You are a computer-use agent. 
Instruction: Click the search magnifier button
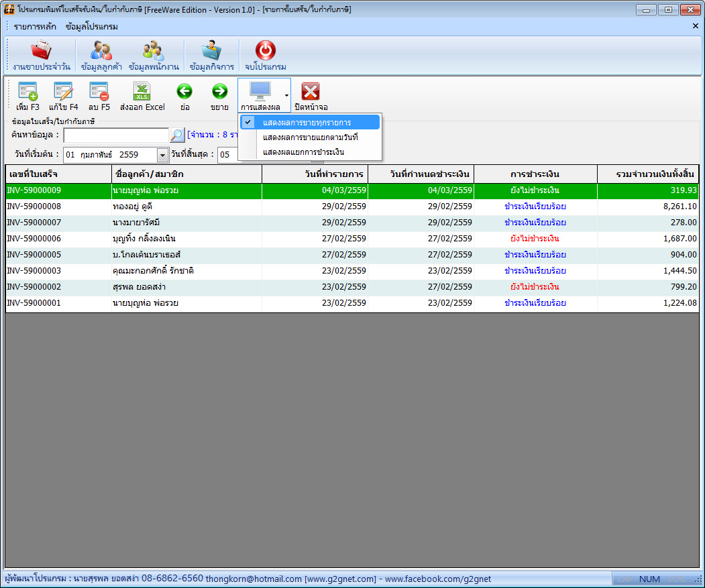pyautogui.click(x=177, y=135)
